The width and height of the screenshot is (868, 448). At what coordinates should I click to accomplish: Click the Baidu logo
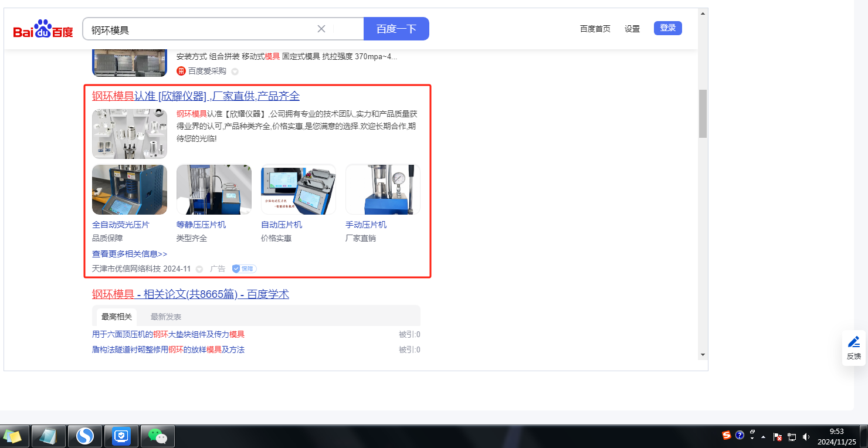[43, 29]
